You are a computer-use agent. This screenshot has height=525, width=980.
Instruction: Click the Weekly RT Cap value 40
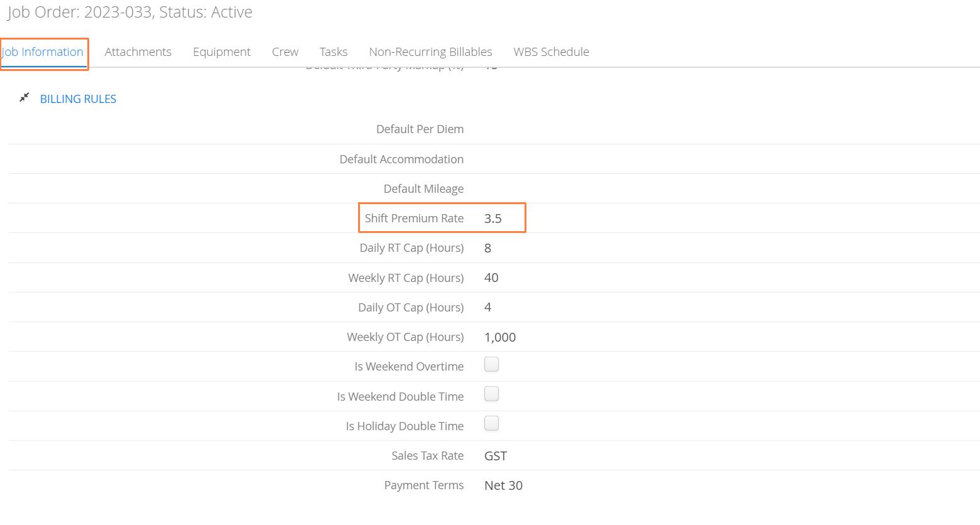click(x=491, y=278)
